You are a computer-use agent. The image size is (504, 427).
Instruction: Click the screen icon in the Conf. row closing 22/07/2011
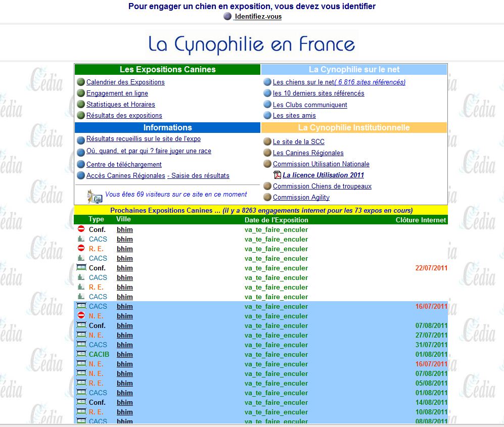point(81,267)
